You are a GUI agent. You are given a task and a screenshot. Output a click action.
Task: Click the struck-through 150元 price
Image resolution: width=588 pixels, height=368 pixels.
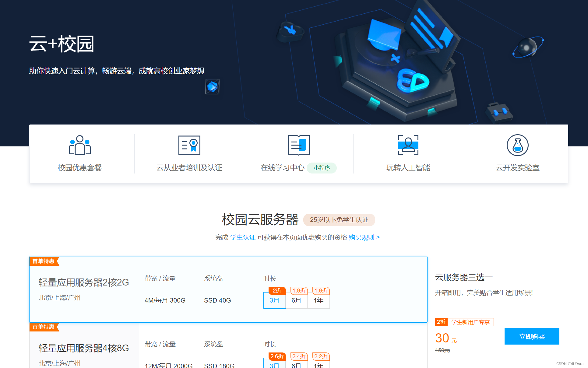[442, 350]
